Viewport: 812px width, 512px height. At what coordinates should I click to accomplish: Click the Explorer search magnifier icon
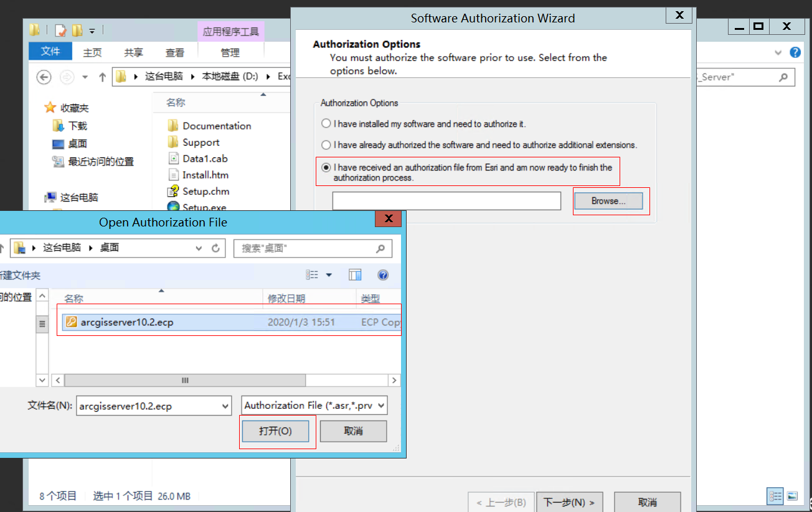[784, 77]
